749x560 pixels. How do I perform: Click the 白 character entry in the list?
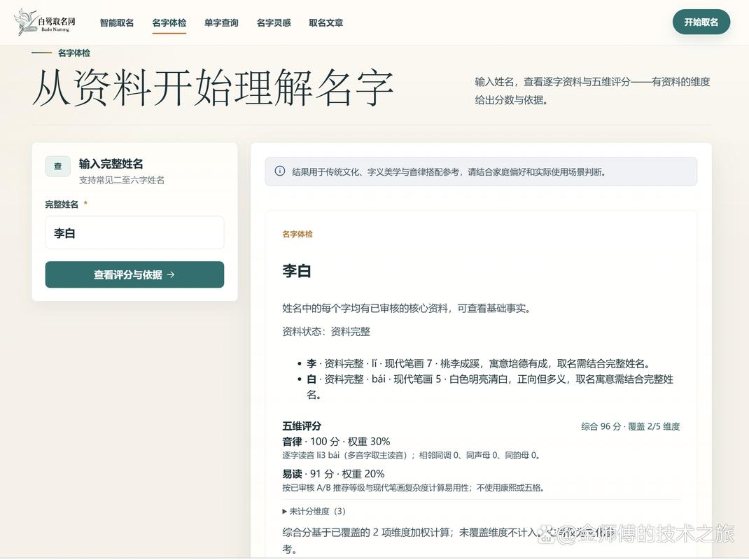489,386
